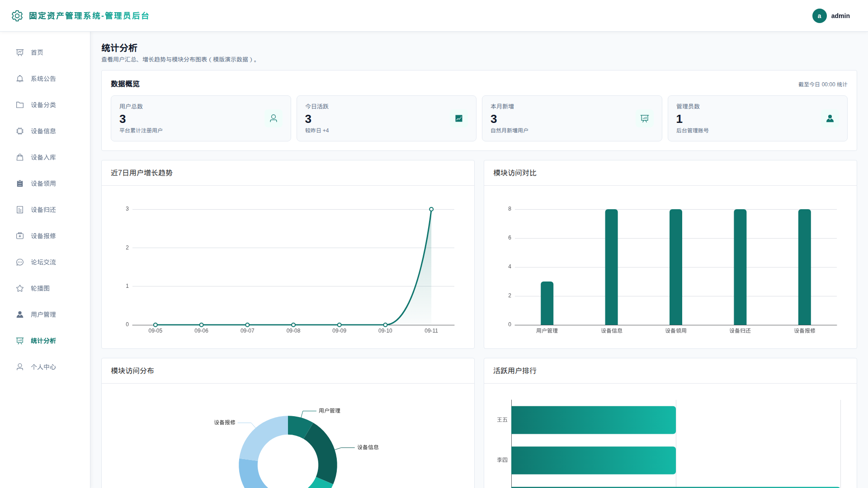Viewport: 868px width, 488px height.
Task: Click the 设备信息 label on donut chart
Action: pos(368,447)
